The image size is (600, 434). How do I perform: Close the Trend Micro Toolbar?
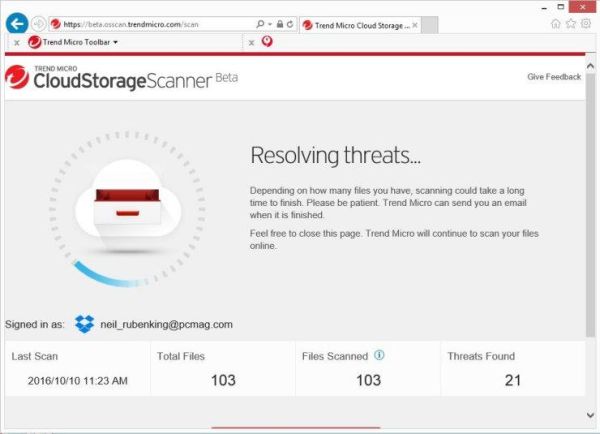(16, 43)
